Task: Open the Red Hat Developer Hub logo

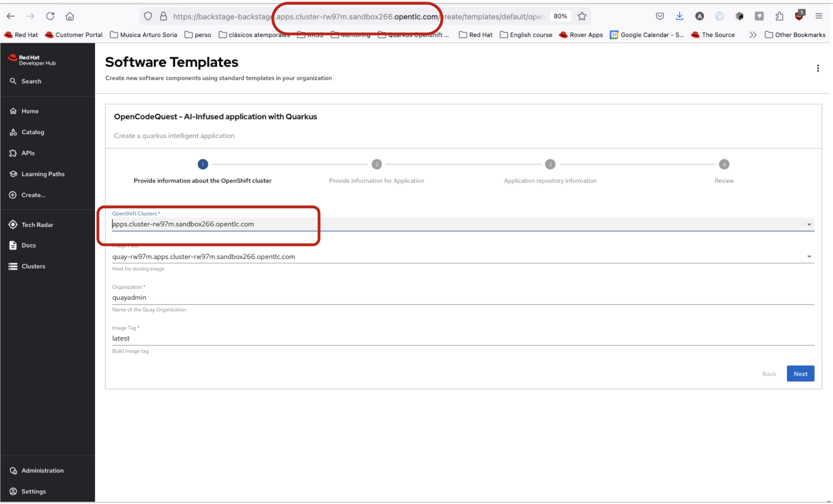Action: click(x=32, y=60)
